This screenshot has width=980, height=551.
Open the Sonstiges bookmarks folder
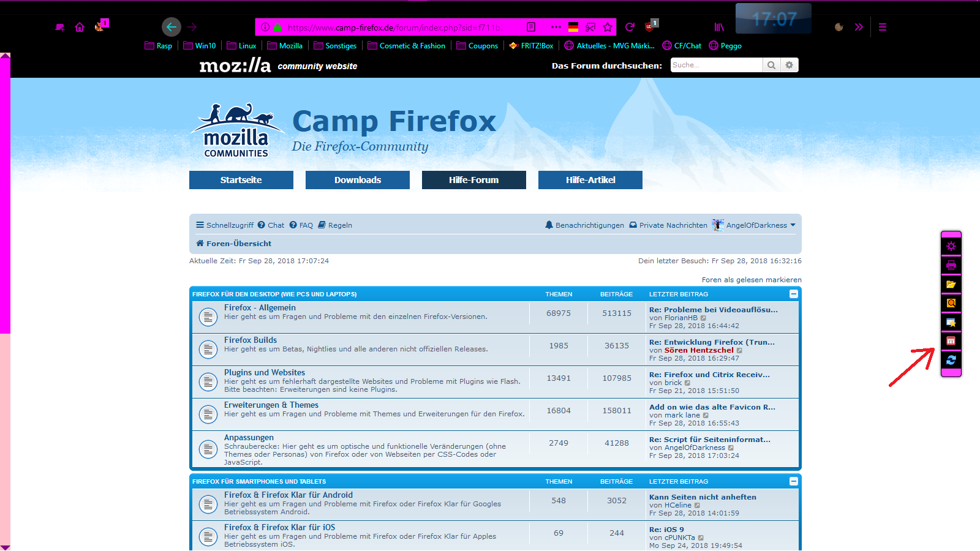pyautogui.click(x=335, y=46)
